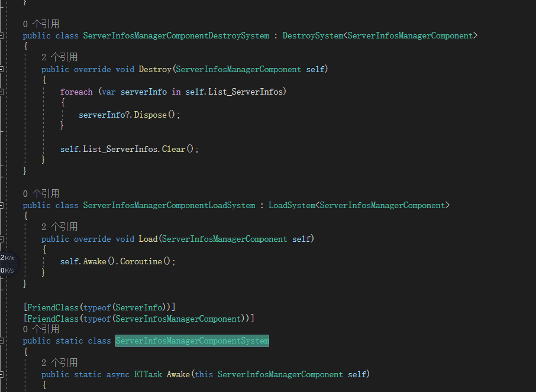Open references CodeLens above DestroySystem class
The height and width of the screenshot is (392, 536).
[41, 24]
